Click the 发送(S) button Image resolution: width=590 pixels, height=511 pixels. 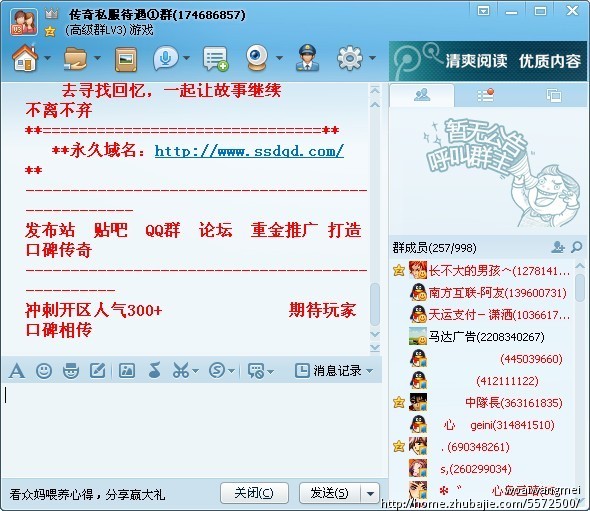point(330,493)
